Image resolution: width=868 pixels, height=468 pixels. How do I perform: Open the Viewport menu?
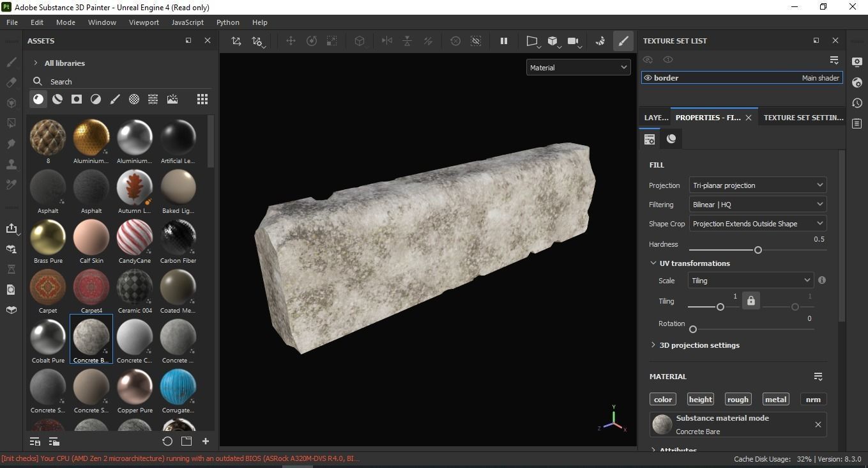144,22
